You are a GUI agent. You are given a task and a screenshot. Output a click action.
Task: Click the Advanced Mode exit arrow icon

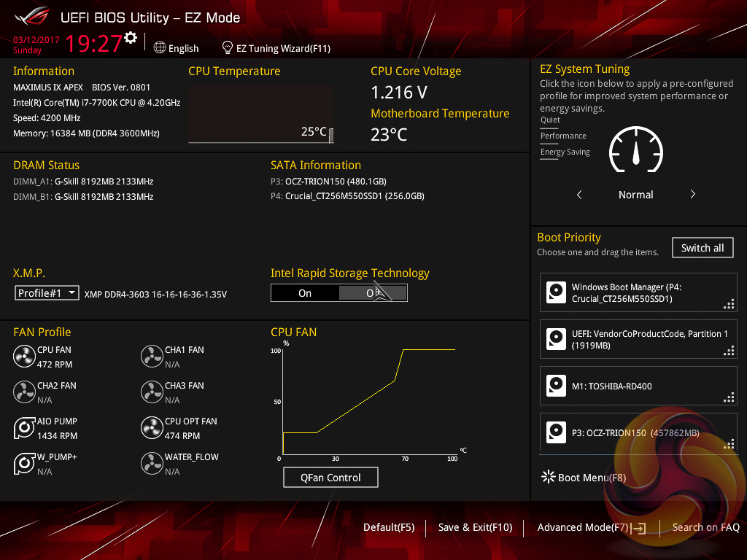click(638, 528)
